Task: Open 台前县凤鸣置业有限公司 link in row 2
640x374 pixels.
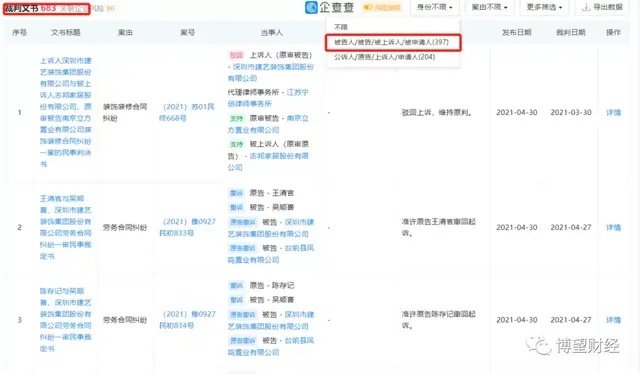Action: (271, 254)
